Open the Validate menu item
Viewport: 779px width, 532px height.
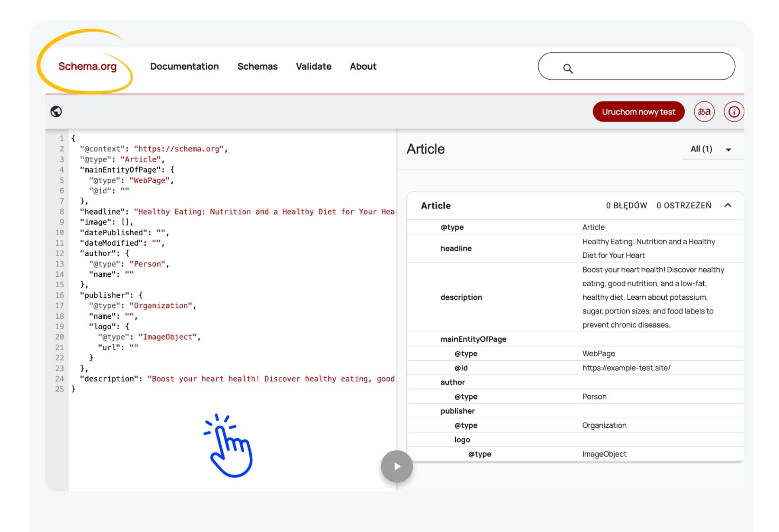(x=314, y=66)
